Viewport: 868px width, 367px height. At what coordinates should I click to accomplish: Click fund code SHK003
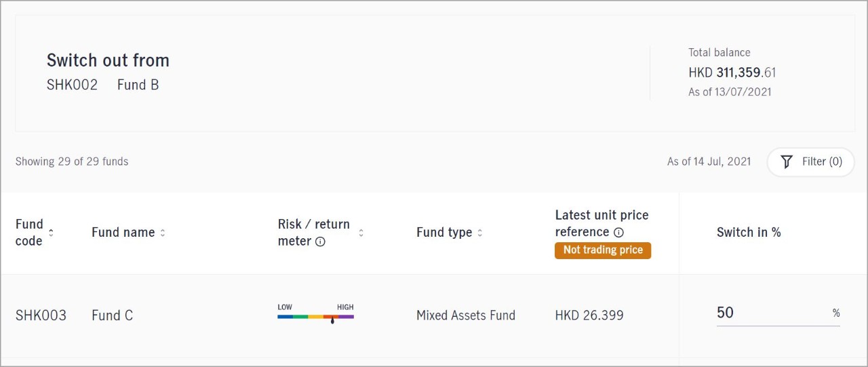click(x=41, y=315)
